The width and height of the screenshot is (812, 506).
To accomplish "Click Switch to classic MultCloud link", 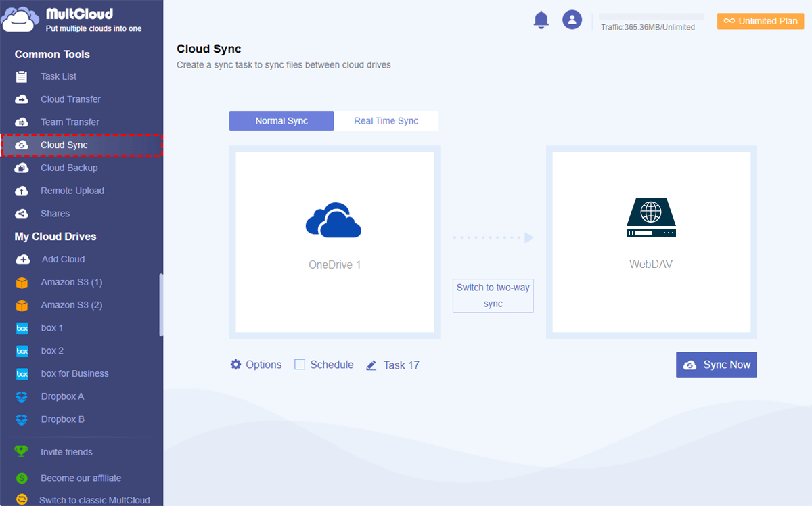I will 95,501.
